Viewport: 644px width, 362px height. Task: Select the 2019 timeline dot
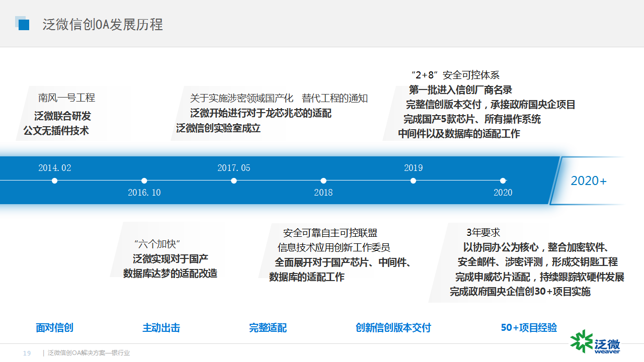coord(413,180)
